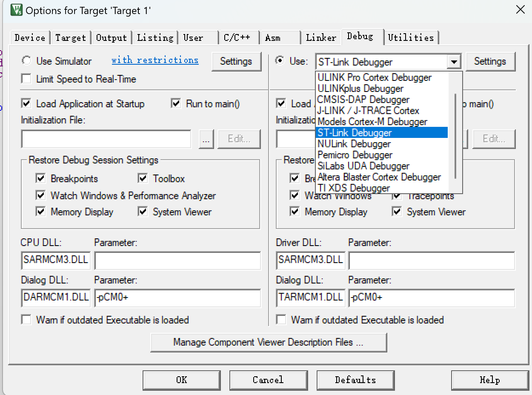Toggle the left Run to main() checkbox
The height and width of the screenshot is (395, 532).
click(176, 103)
